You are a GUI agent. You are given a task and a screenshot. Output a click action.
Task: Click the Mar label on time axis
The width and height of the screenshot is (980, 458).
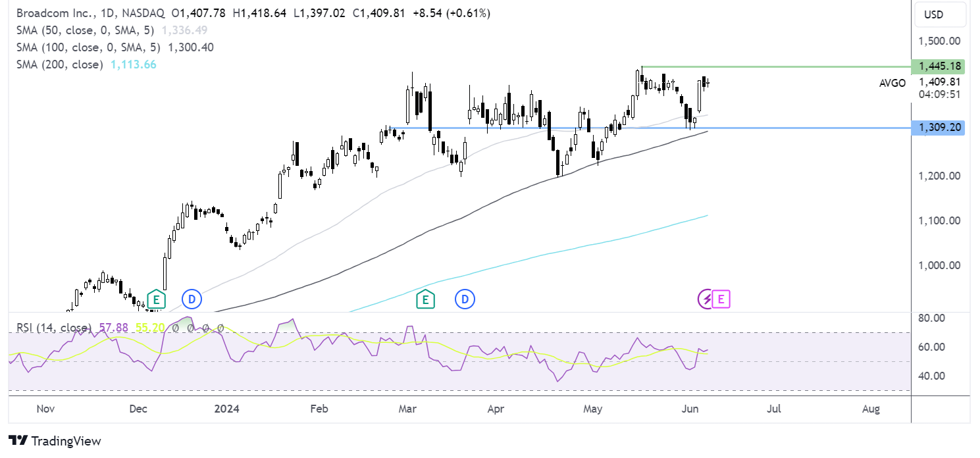[x=407, y=409]
